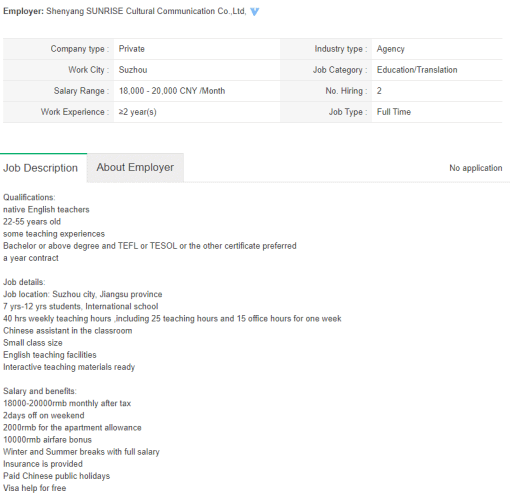This screenshot has width=510, height=498.
Task: Click the '≥2 year(s)' work experience value
Action: click(137, 112)
